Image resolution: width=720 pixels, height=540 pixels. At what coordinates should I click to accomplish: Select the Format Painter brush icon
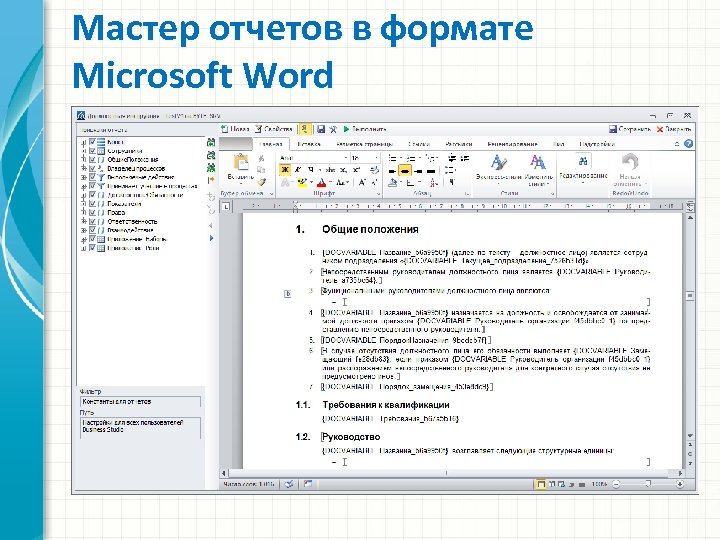click(x=261, y=182)
